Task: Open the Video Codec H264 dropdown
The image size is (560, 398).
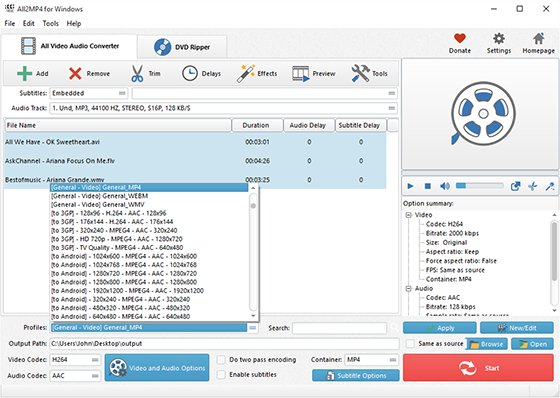Action: tap(75, 359)
